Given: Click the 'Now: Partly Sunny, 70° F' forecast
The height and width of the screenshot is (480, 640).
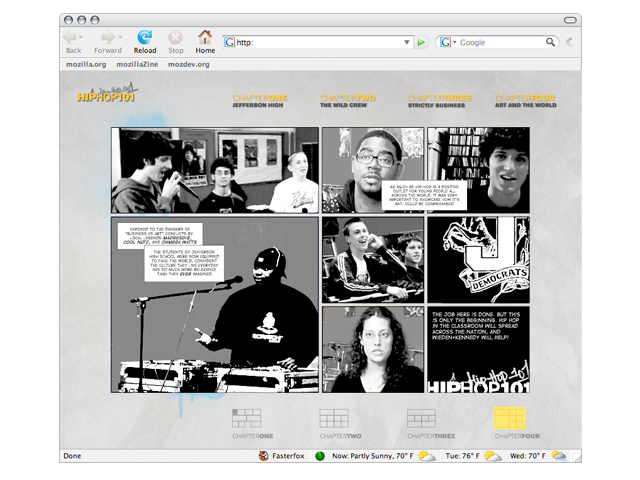Looking at the screenshot, I should pyautogui.click(x=373, y=456).
